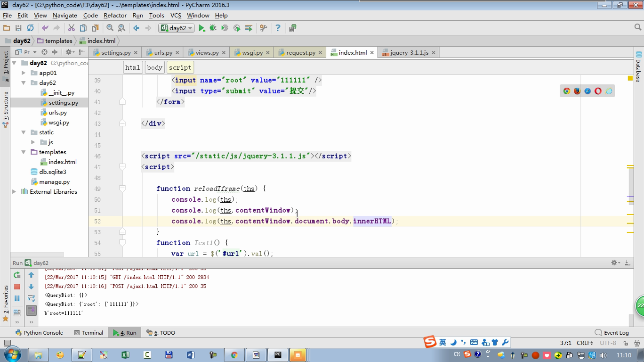Open Word from the Windows taskbar
The height and width of the screenshot is (362, 644).
coord(191,355)
